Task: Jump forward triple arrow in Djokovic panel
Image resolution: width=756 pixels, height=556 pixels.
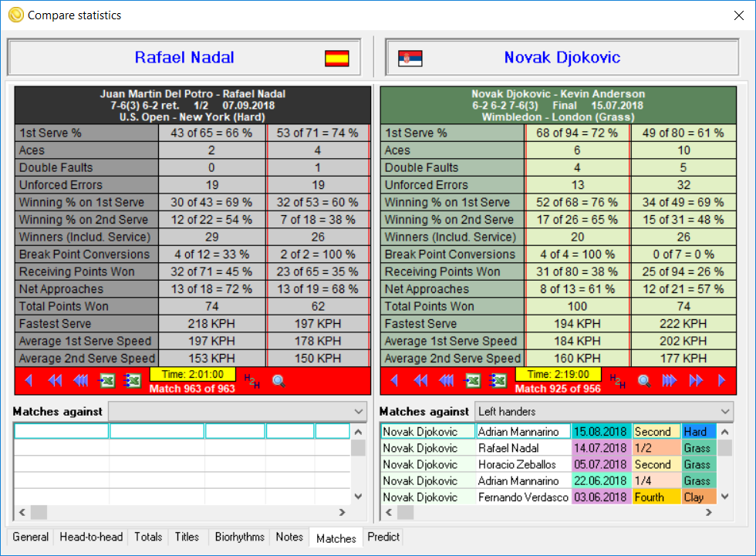Action: [670, 381]
